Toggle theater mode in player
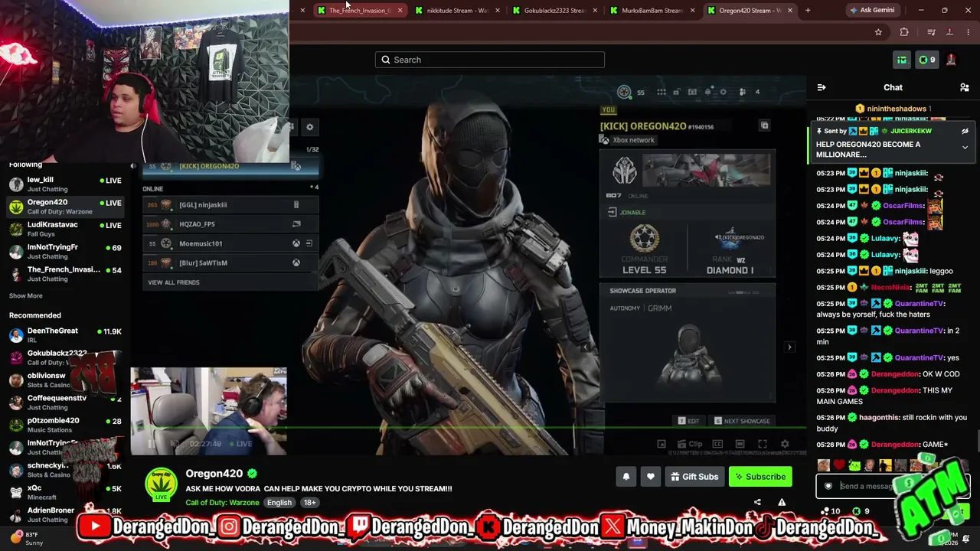This screenshot has height=551, width=980. point(740,444)
